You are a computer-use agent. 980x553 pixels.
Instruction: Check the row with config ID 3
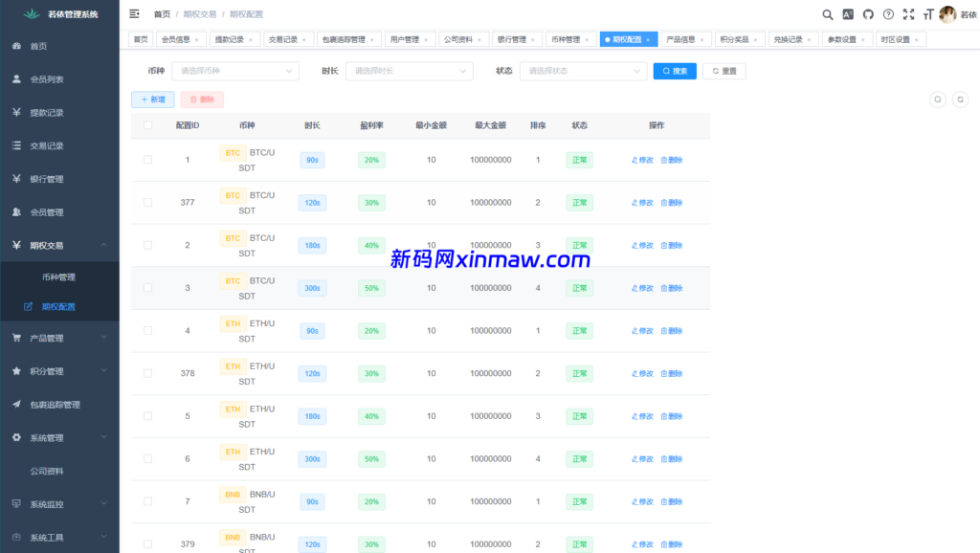(147, 288)
